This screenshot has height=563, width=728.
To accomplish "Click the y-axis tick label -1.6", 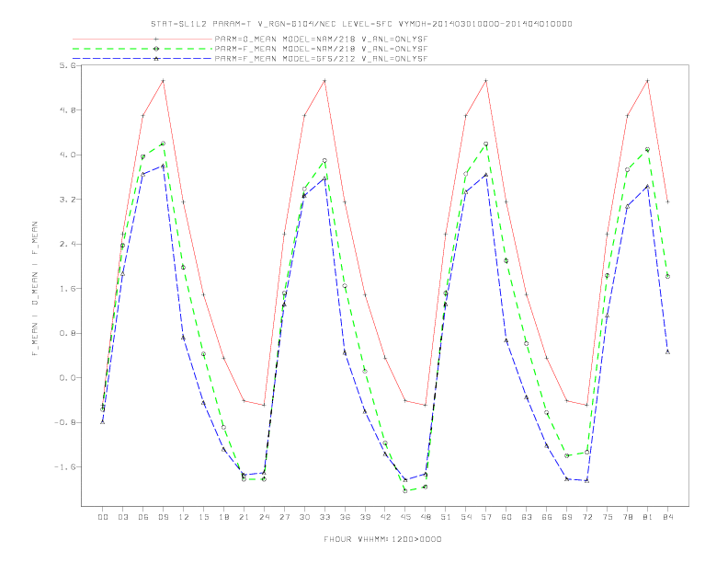I will pyautogui.click(x=64, y=466).
